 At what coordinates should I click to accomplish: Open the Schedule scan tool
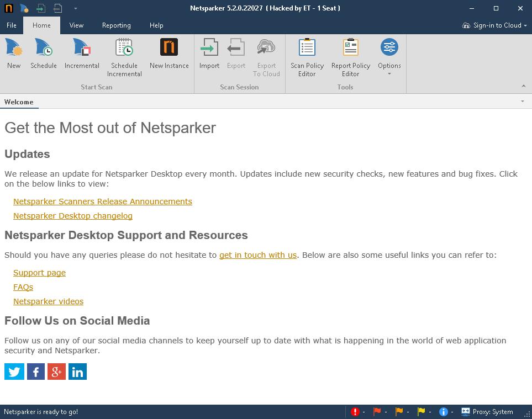click(x=44, y=54)
